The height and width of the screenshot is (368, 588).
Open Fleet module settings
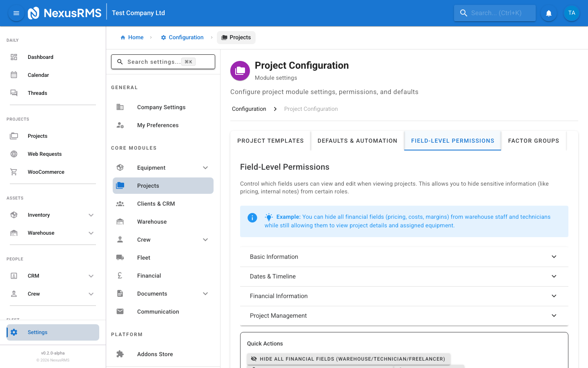tap(144, 258)
